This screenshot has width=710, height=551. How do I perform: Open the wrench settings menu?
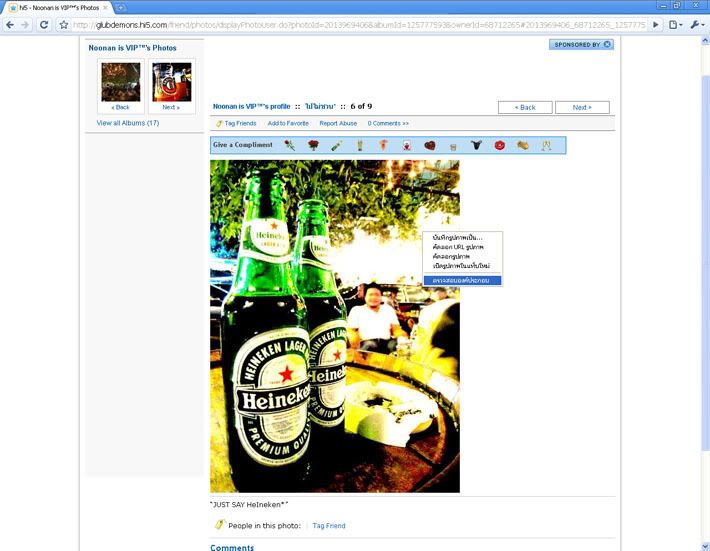(x=696, y=25)
